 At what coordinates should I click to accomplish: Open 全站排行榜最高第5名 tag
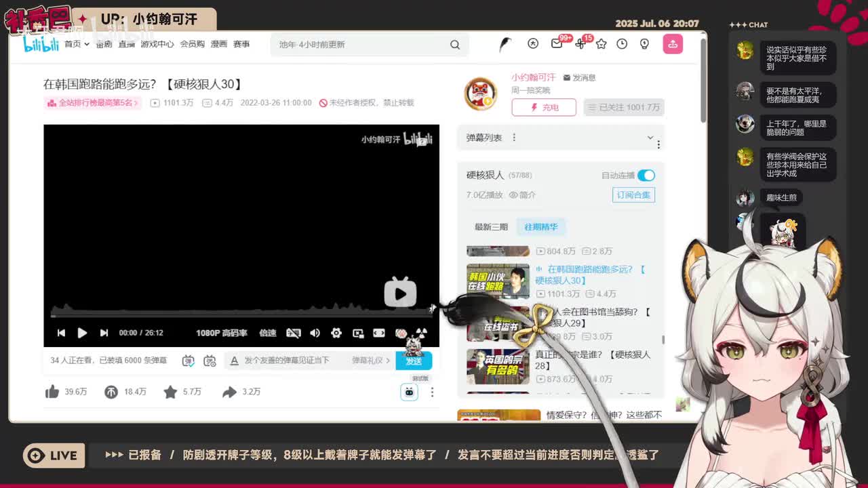click(92, 103)
